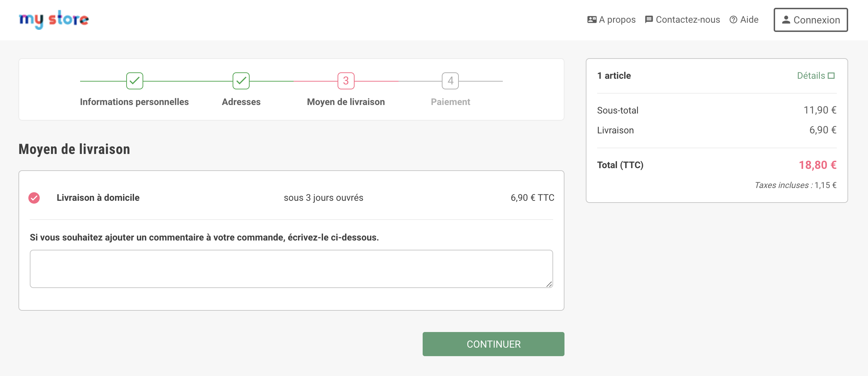Click the Aide question mark icon
Viewport: 868px width, 376px height.
pos(733,20)
